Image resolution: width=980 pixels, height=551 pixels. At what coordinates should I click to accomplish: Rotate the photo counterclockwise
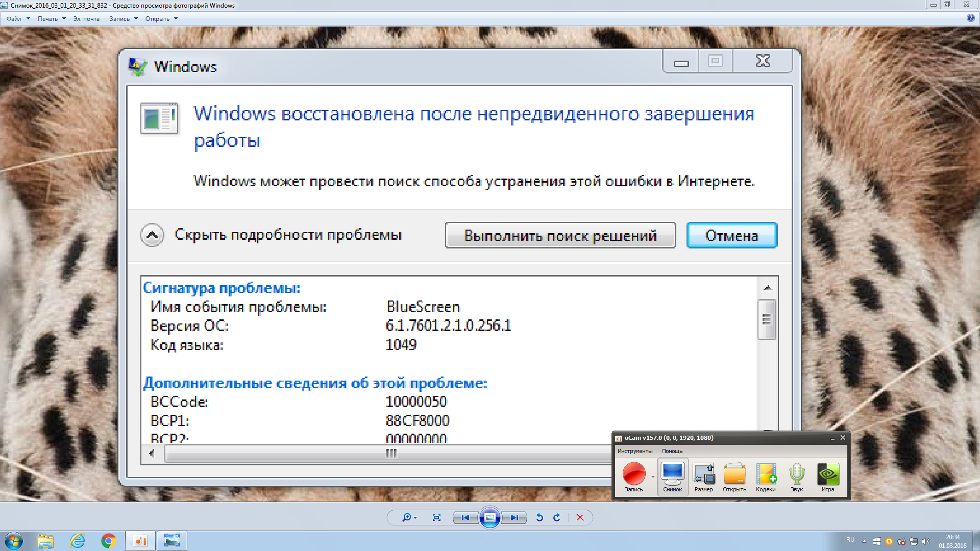[x=540, y=517]
